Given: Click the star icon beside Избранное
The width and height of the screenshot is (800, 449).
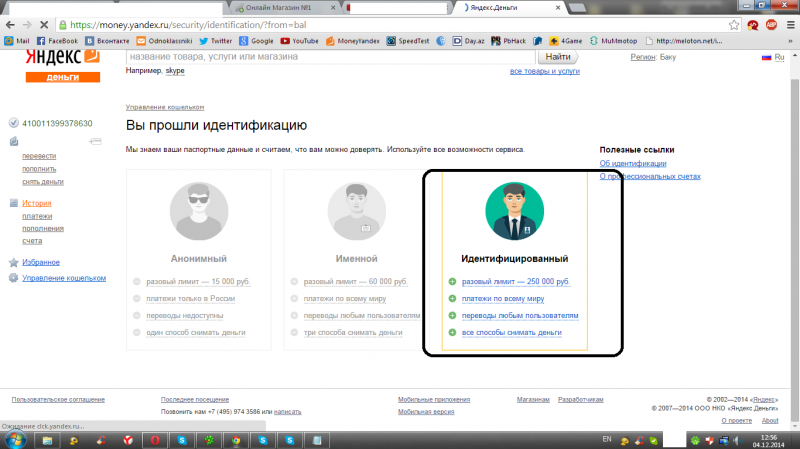Looking at the screenshot, I should [x=14, y=262].
